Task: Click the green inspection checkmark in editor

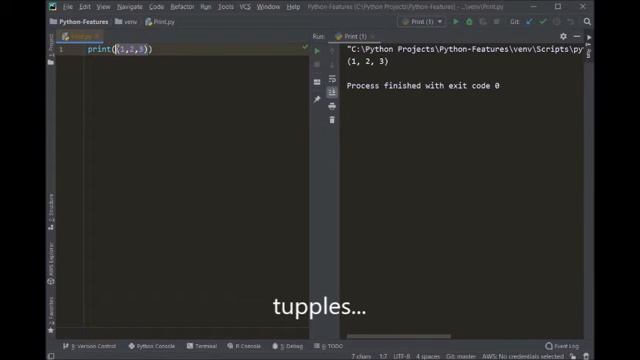Action: click(x=305, y=47)
